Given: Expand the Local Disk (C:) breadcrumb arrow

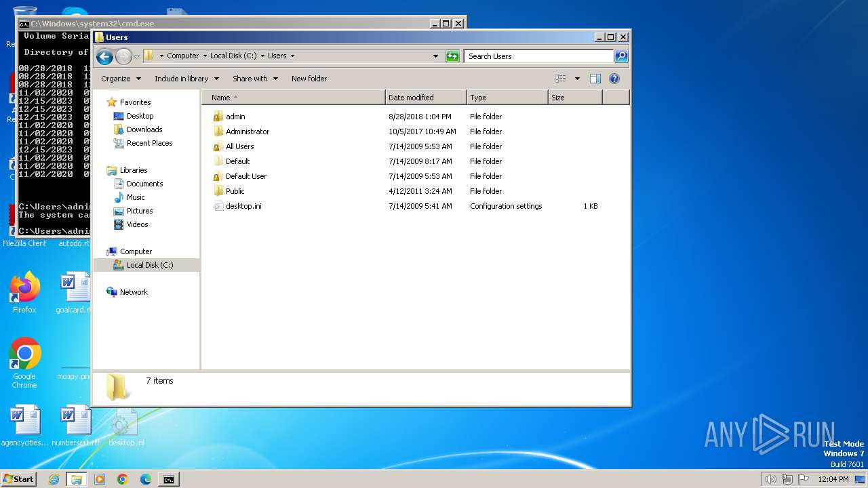Looking at the screenshot, I should pyautogui.click(x=262, y=56).
